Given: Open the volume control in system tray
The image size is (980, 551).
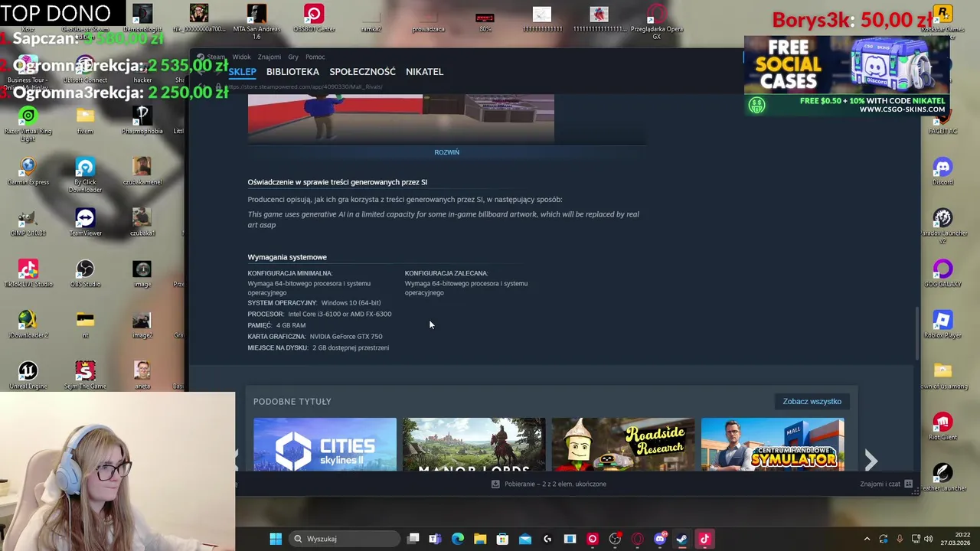Looking at the screenshot, I should tap(928, 539).
